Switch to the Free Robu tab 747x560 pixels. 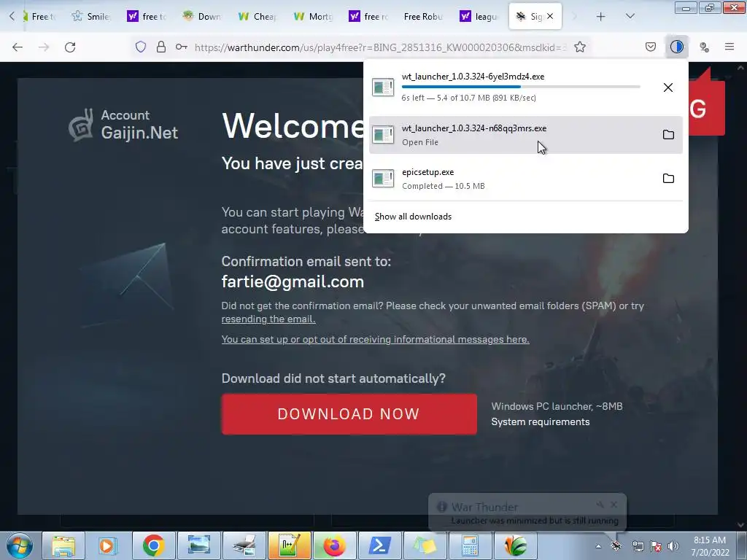(423, 16)
